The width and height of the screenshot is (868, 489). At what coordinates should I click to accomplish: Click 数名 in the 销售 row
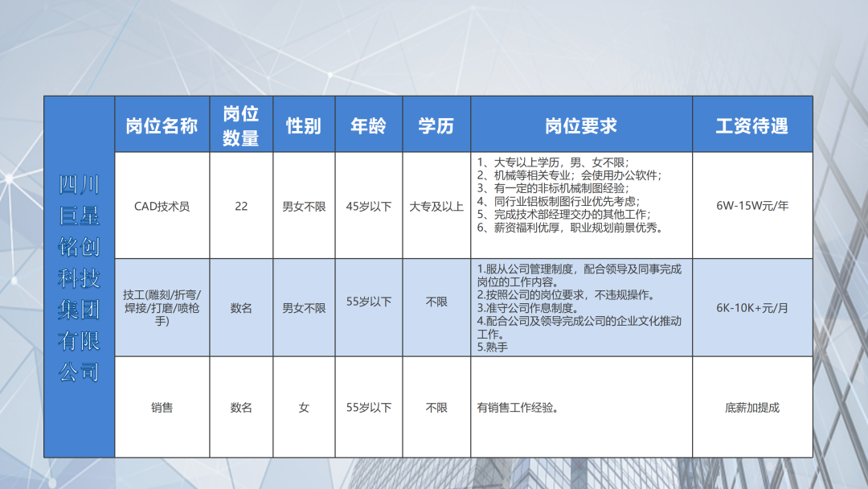[x=241, y=408]
